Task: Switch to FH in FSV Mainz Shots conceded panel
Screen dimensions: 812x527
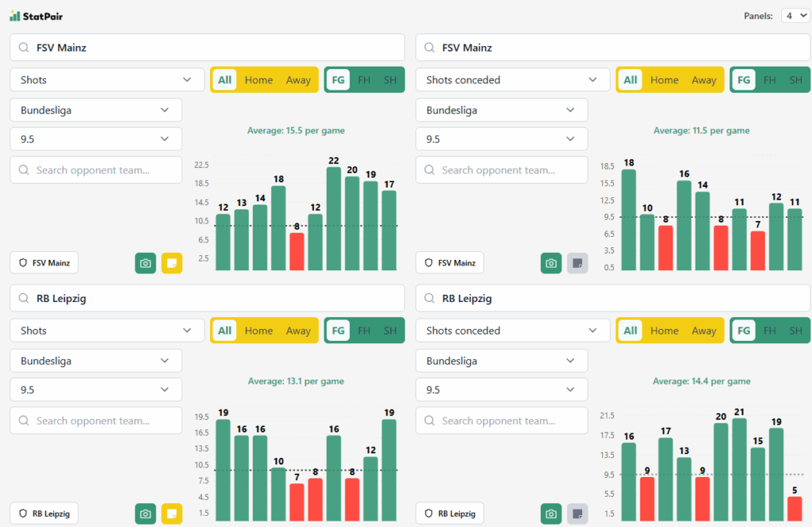Action: point(769,80)
